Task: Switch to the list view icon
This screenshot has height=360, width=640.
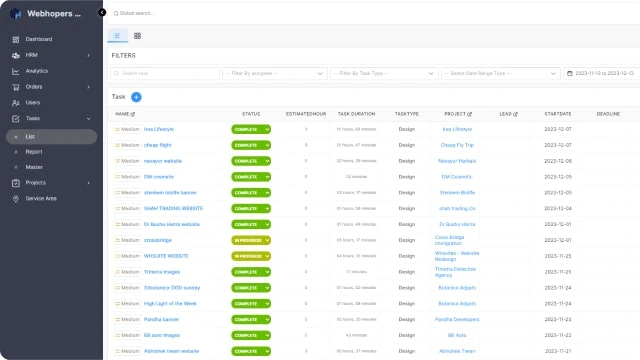Action: pyautogui.click(x=117, y=36)
